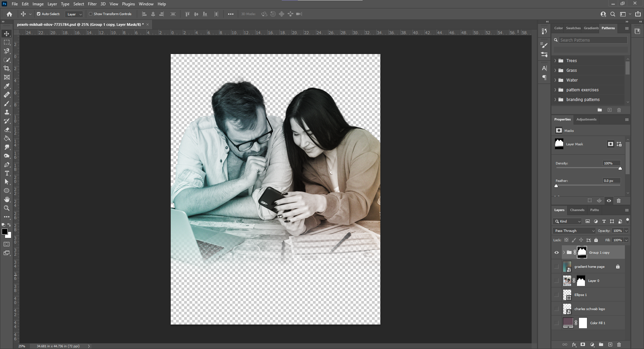Screen dimensions: 644x349
Task: Select the Brush tool
Action: pos(7,104)
